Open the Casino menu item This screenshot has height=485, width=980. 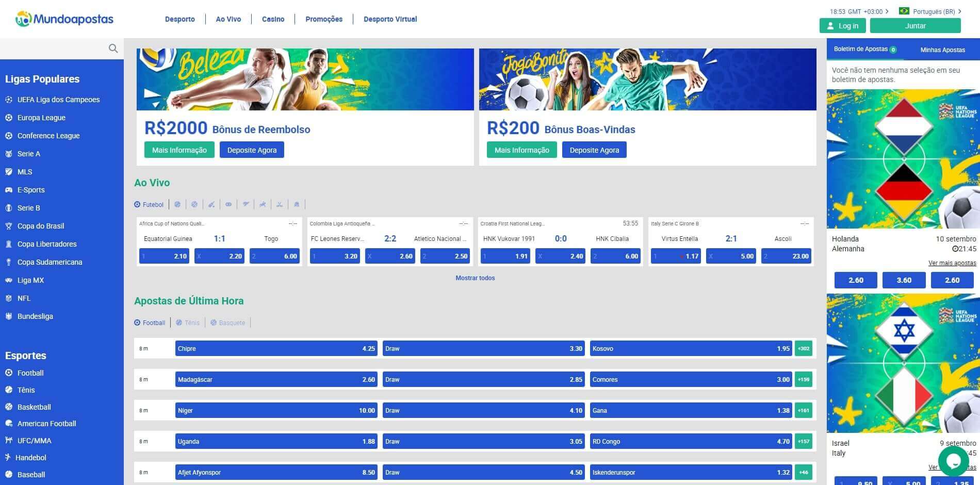(x=272, y=19)
